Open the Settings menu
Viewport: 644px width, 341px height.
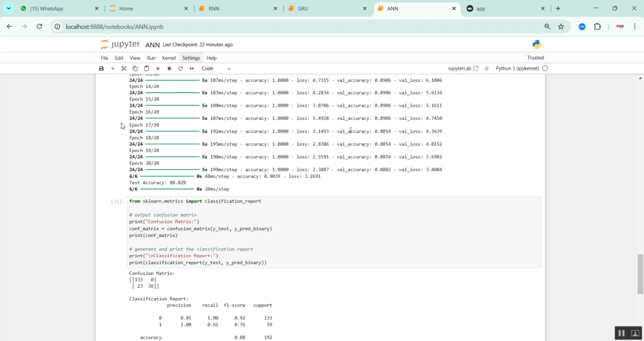click(191, 58)
